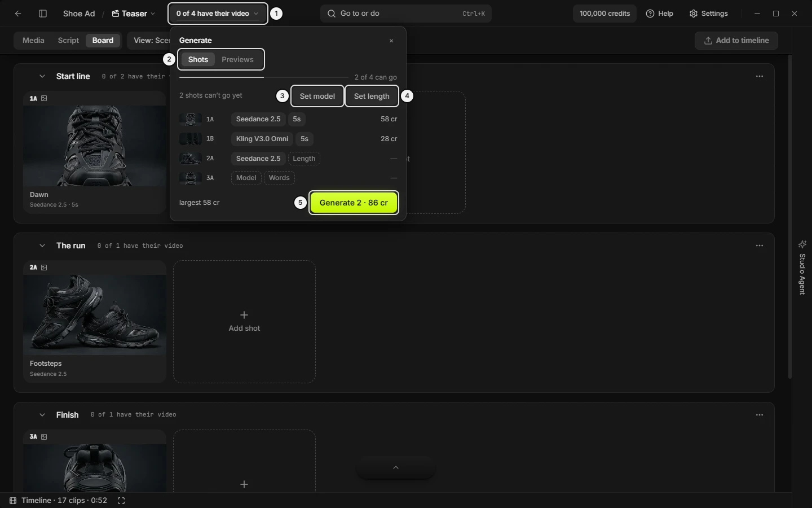Viewport: 812px width, 508px height.
Task: Click the Set length button
Action: tap(372, 97)
